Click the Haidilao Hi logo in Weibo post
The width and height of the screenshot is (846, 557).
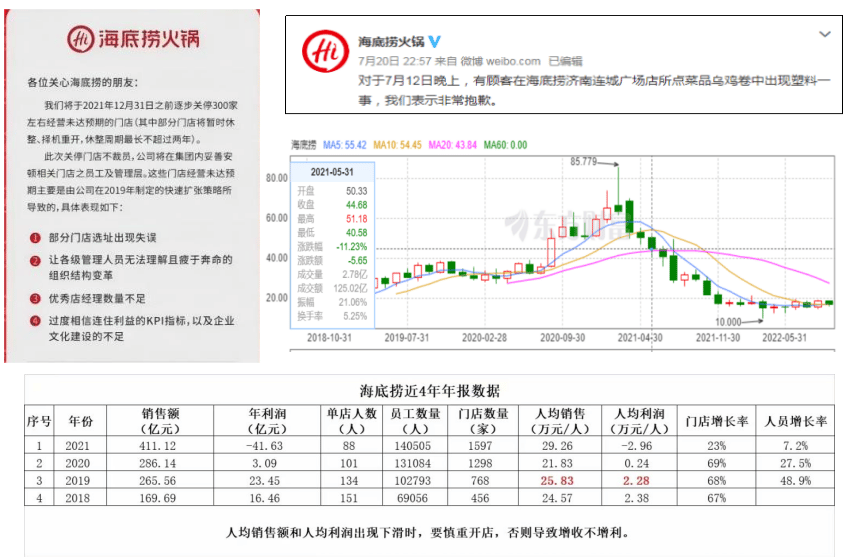pyautogui.click(x=325, y=51)
